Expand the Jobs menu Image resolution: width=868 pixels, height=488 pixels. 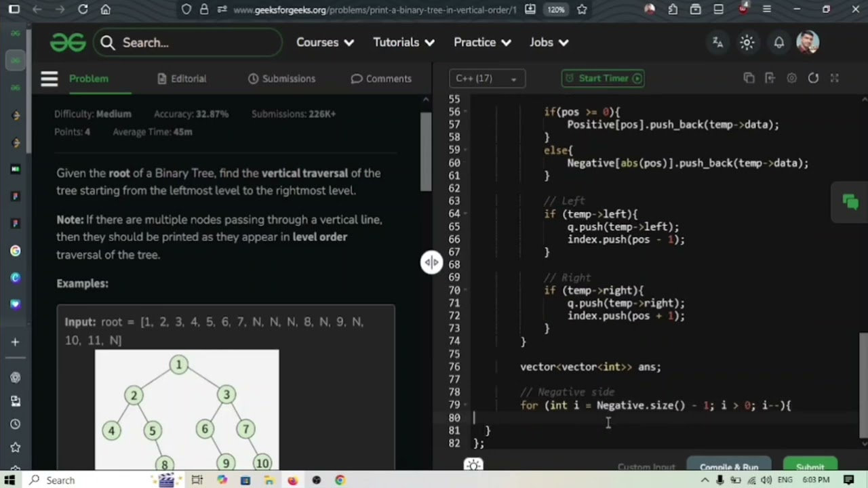tap(549, 43)
